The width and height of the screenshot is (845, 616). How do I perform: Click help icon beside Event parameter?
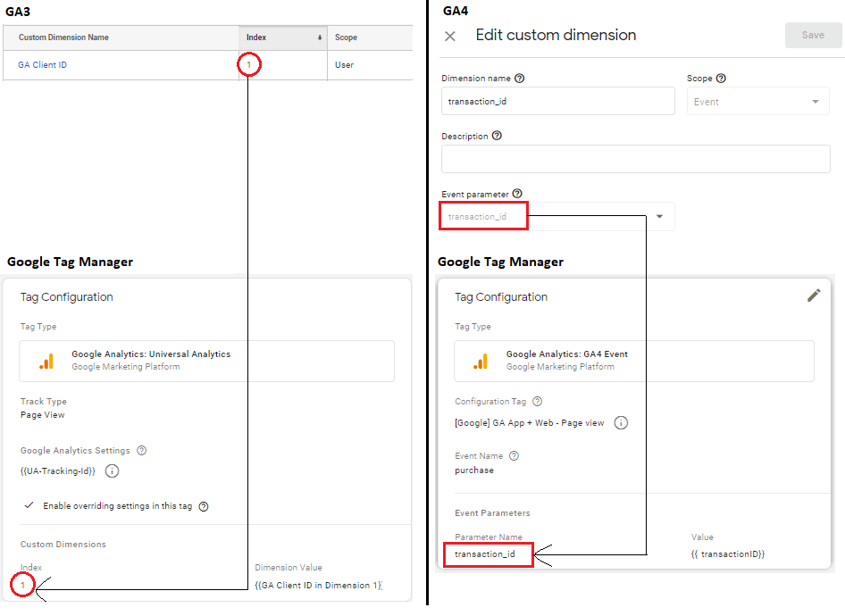click(517, 194)
